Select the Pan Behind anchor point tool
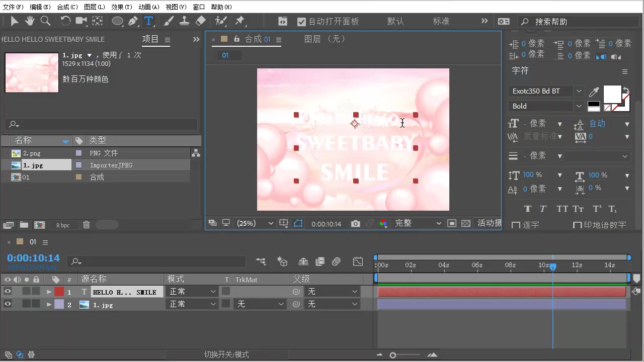644x362 pixels. click(98, 21)
